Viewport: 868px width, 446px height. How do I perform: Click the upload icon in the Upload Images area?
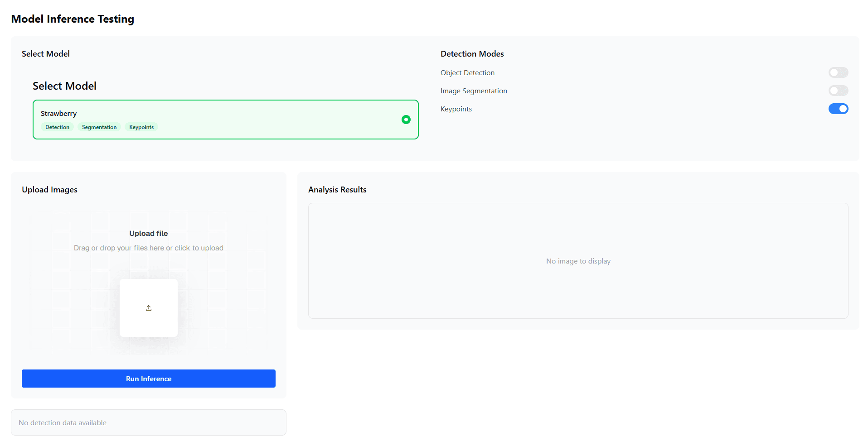(x=148, y=308)
